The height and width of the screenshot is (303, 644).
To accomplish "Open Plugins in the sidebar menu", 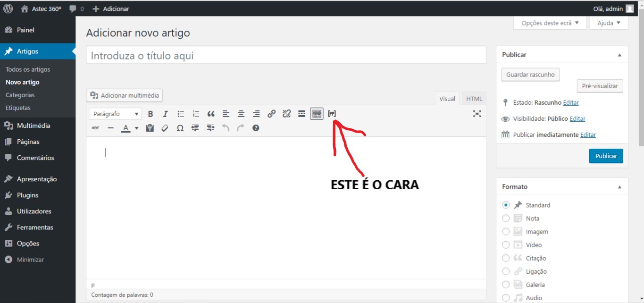I will [x=27, y=195].
